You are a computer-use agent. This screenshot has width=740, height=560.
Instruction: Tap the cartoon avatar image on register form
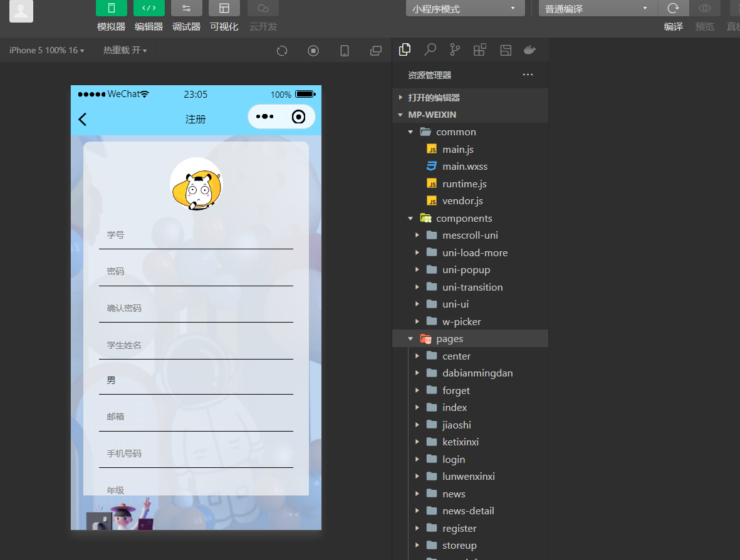(196, 184)
